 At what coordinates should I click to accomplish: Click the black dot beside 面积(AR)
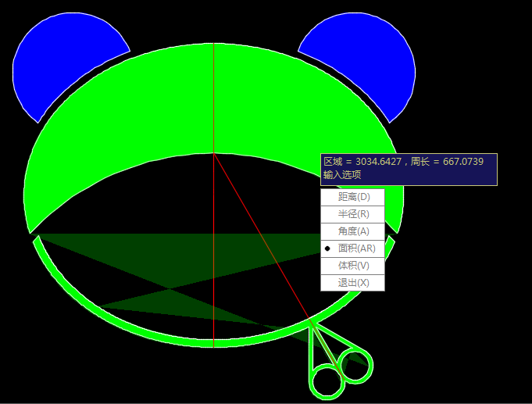(328, 248)
